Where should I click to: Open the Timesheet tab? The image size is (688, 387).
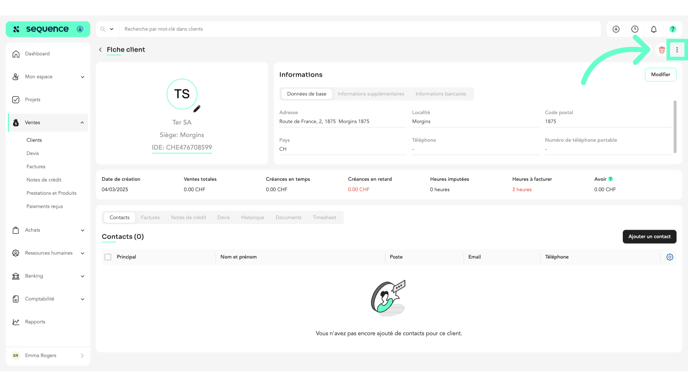[x=324, y=218]
